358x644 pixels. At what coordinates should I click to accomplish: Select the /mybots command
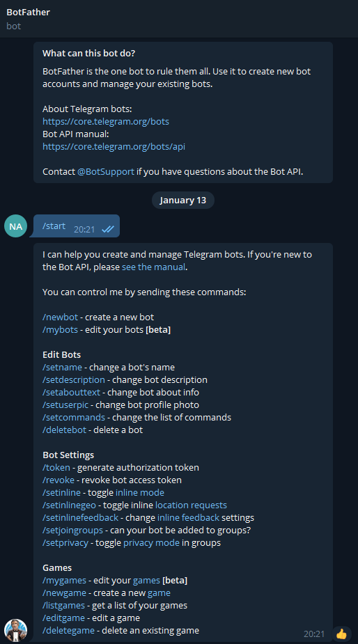(x=60, y=330)
